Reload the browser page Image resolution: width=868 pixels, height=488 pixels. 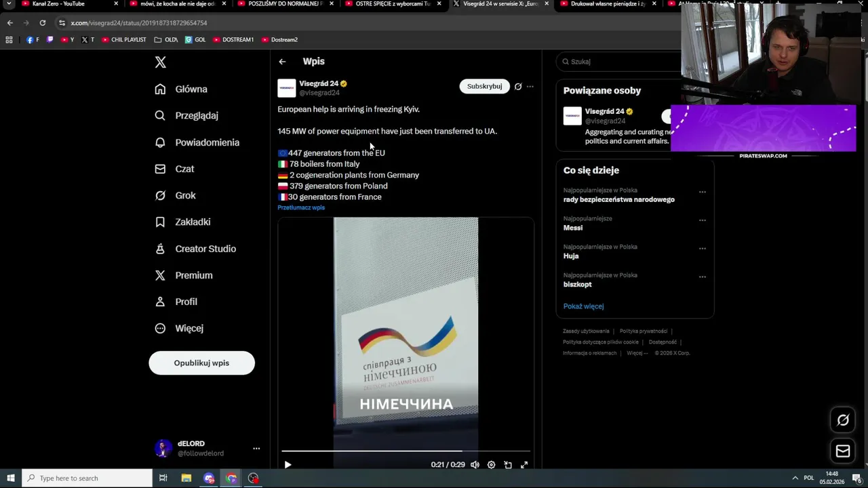tap(42, 23)
